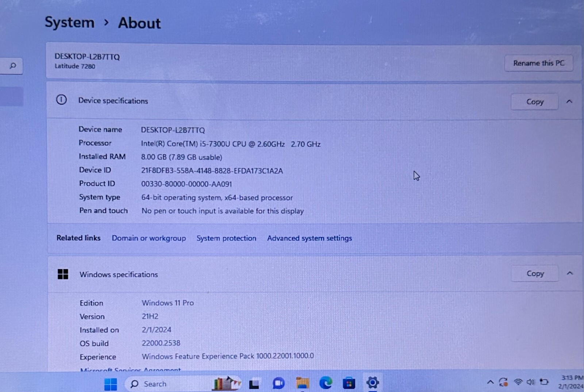
Task: Click the battery tray icon
Action: [x=544, y=382]
